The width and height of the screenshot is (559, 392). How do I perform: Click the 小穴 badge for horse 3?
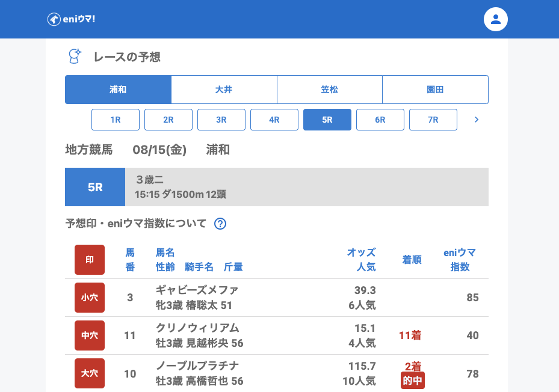90,298
